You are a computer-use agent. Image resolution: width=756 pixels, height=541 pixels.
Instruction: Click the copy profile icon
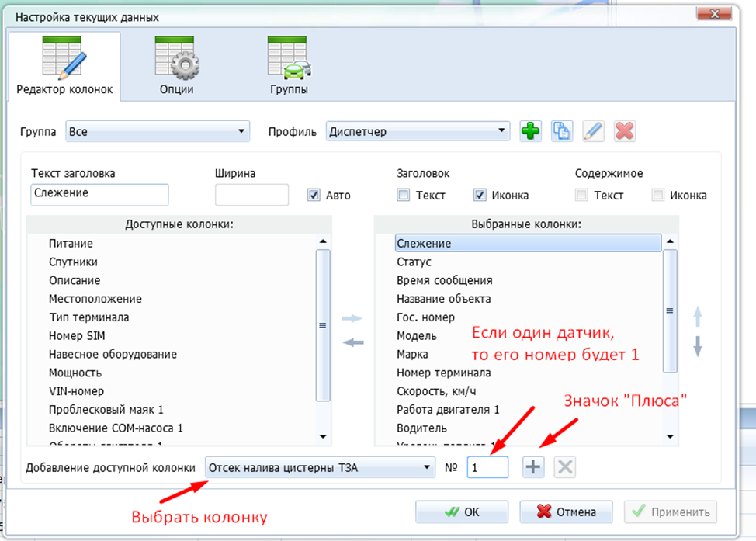[561, 131]
